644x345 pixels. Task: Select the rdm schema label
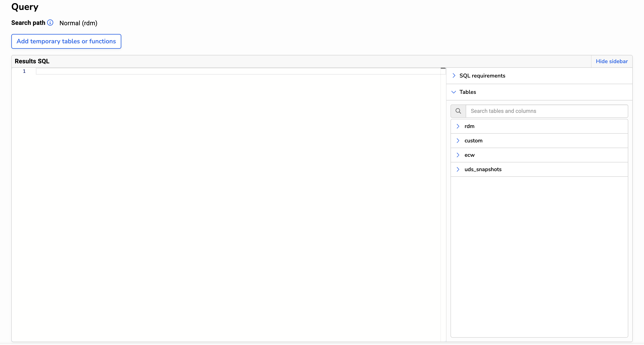click(x=469, y=126)
